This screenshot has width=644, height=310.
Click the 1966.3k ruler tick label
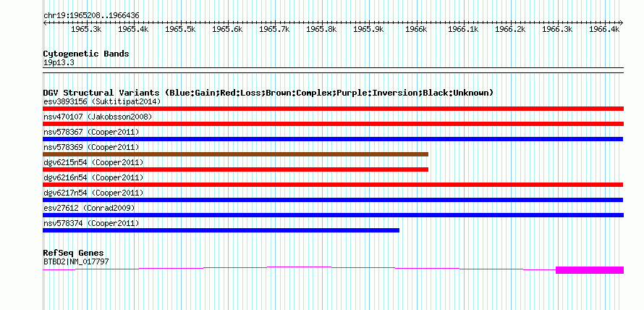pos(557,30)
